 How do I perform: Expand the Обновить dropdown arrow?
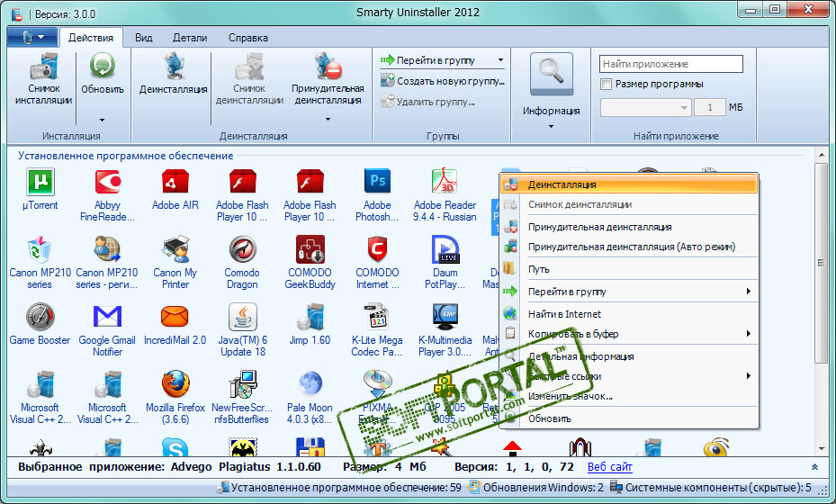(102, 120)
